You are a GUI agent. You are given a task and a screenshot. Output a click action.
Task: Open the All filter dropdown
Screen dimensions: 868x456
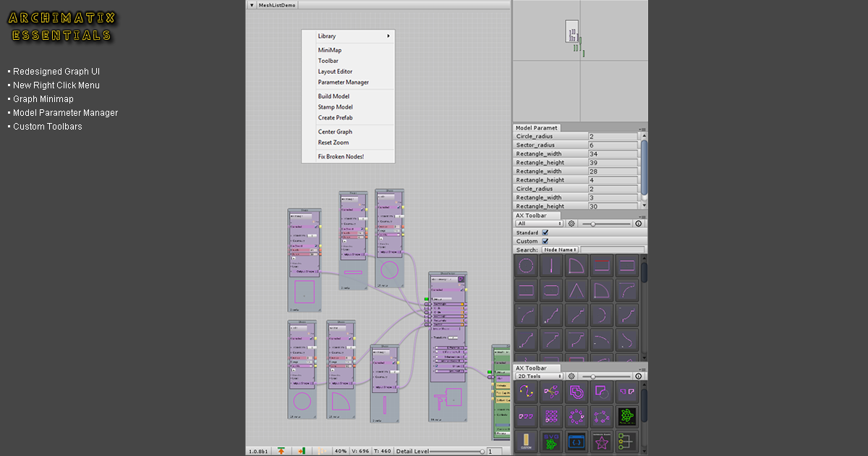539,223
